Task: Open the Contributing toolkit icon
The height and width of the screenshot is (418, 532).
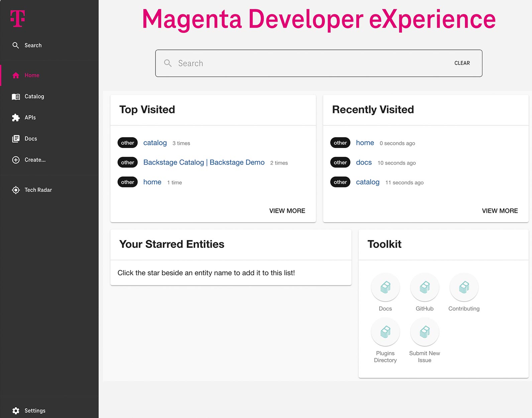Action: [x=464, y=287]
